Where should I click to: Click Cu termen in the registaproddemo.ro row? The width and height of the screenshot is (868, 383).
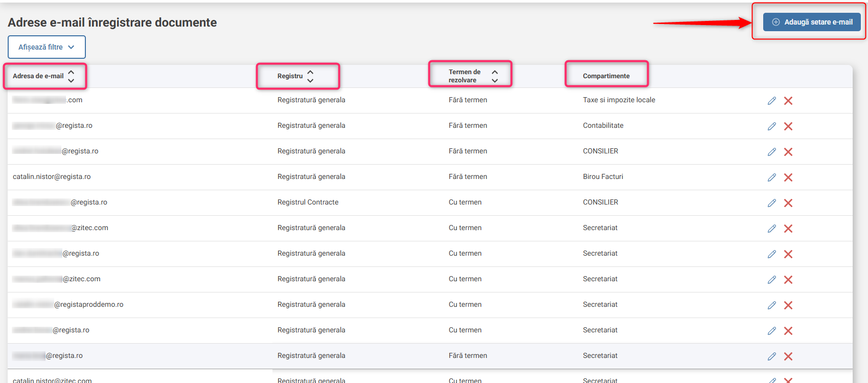(465, 305)
